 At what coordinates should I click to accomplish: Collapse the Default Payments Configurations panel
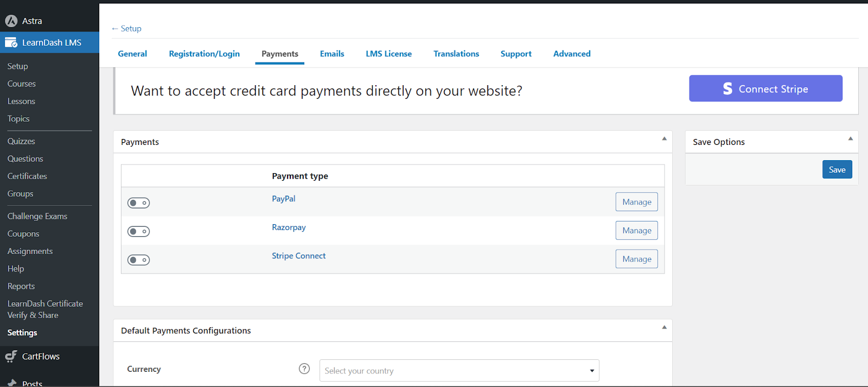[x=664, y=327]
